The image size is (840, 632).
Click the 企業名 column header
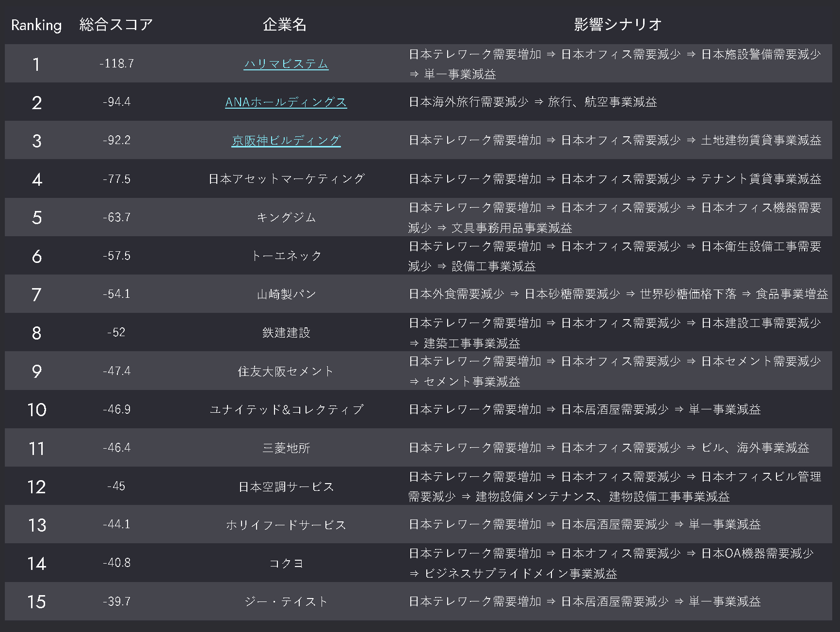click(x=285, y=24)
